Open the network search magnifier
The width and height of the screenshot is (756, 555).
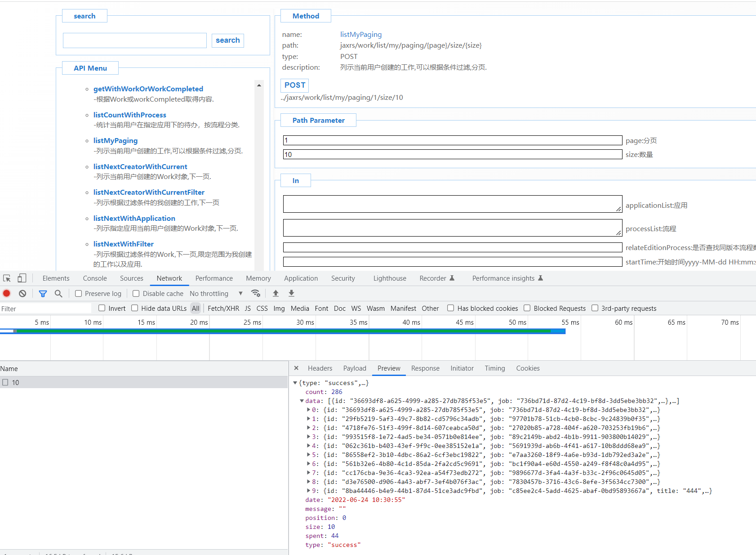point(58,294)
